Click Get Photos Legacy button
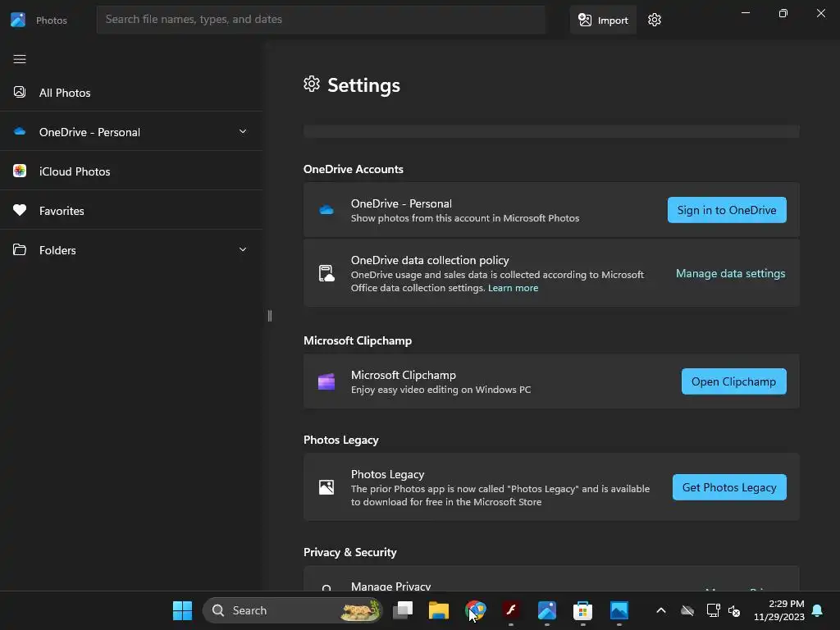Image resolution: width=840 pixels, height=630 pixels. (x=729, y=487)
